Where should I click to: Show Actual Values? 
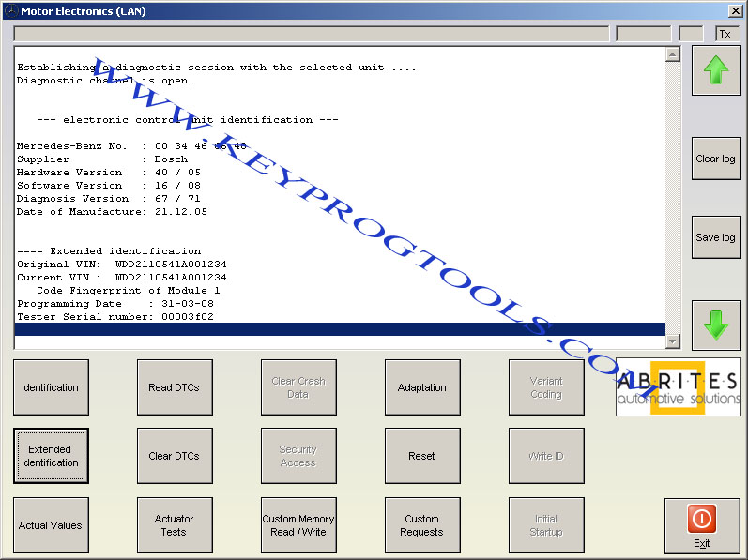tap(51, 525)
